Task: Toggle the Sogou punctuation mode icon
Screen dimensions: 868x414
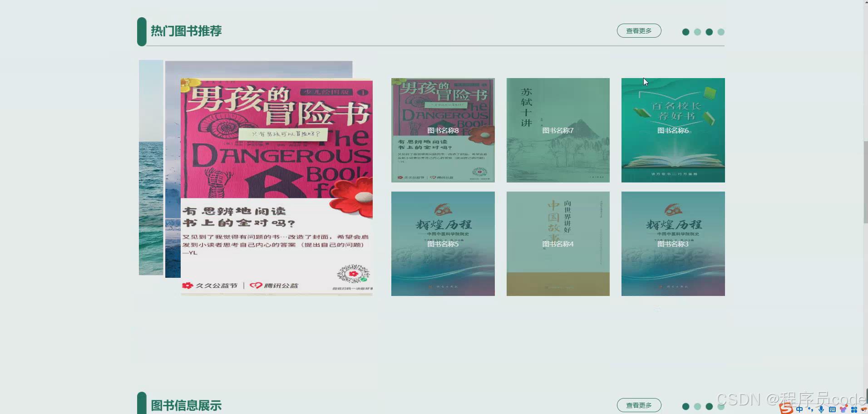Action: (810, 409)
